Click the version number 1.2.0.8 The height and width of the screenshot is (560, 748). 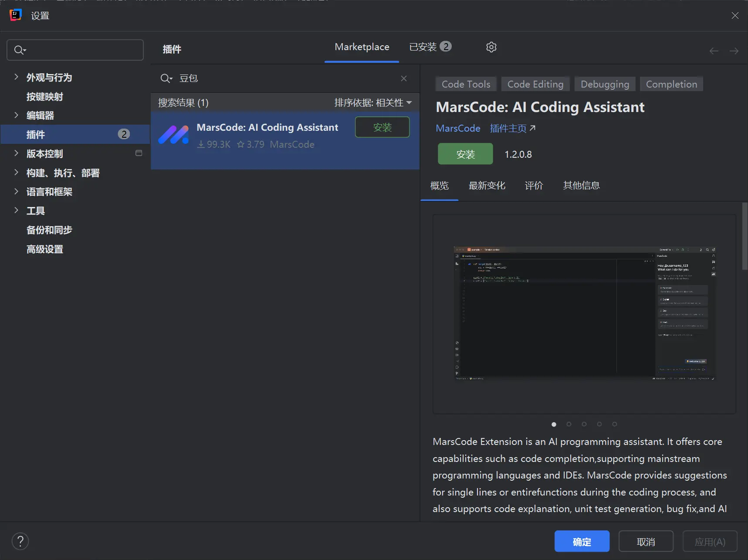point(518,154)
